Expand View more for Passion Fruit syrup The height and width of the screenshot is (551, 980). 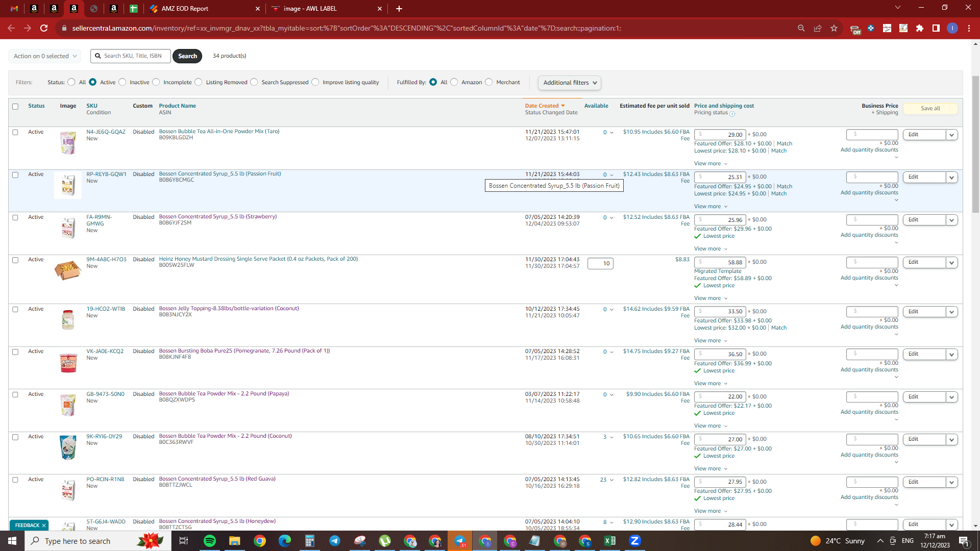click(x=710, y=207)
